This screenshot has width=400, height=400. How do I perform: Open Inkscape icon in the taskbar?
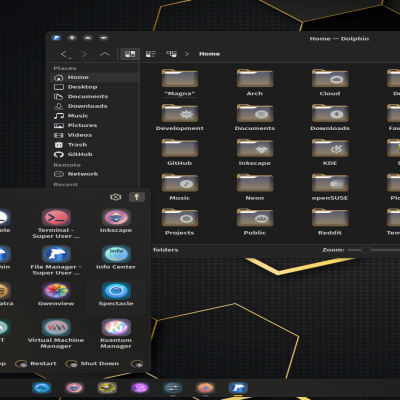click(x=74, y=388)
